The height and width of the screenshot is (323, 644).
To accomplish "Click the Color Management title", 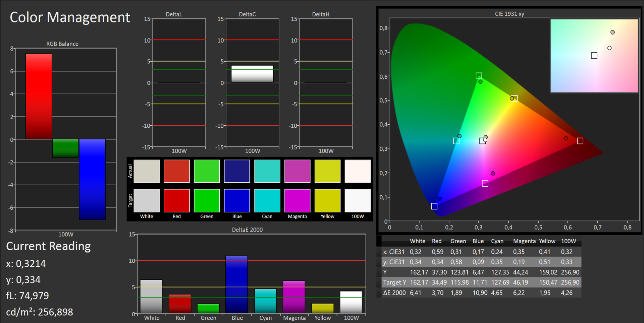I will pos(70,17).
